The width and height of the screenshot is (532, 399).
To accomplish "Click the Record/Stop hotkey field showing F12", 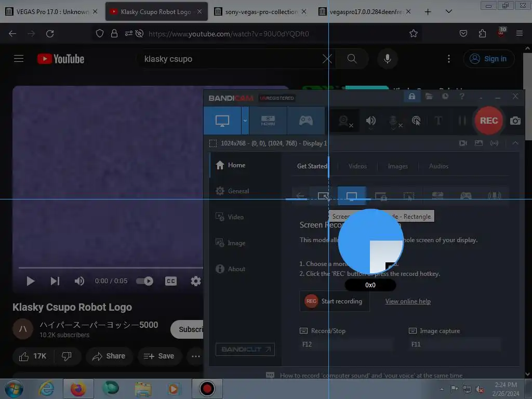I will point(345,344).
